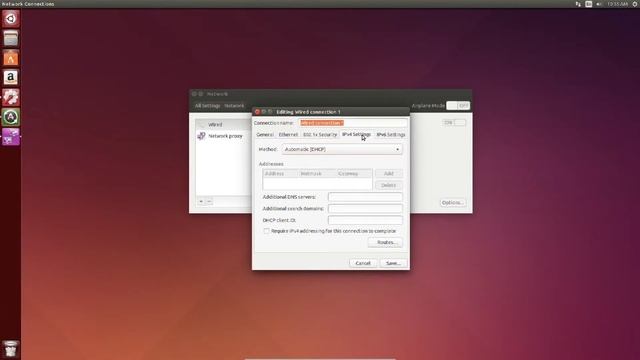Switch to the IPv6 Settings tab
The height and width of the screenshot is (360, 640).
click(x=391, y=135)
